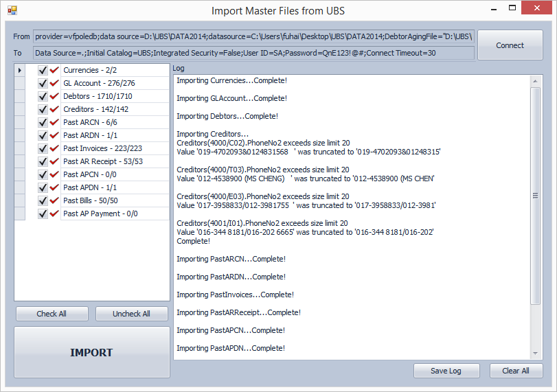Click the Save Log button
557x392 pixels.
tap(446, 371)
